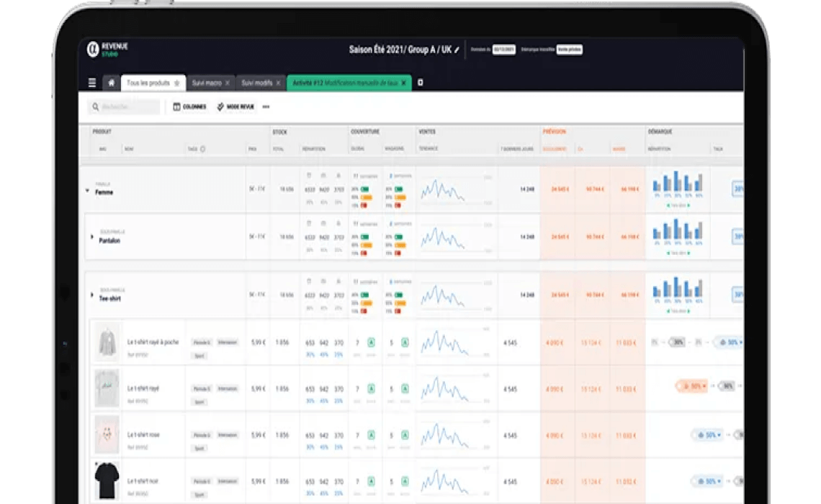Go to the home tab icon

(111, 83)
